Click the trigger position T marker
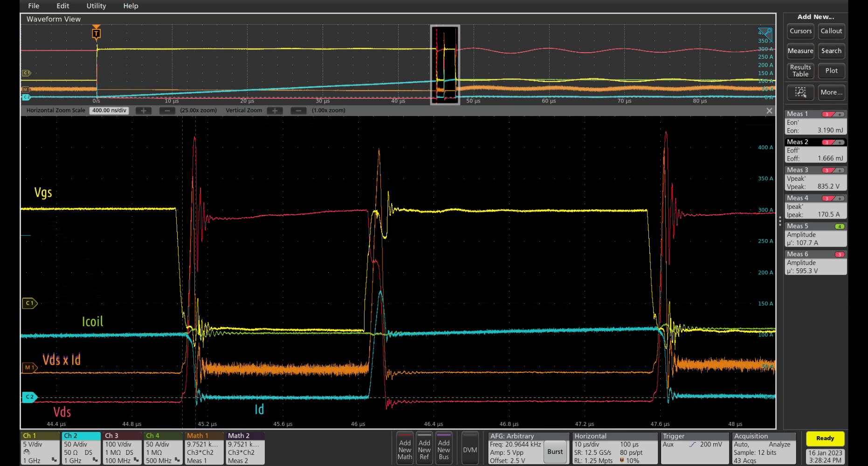The height and width of the screenshot is (466, 868). coord(96,33)
